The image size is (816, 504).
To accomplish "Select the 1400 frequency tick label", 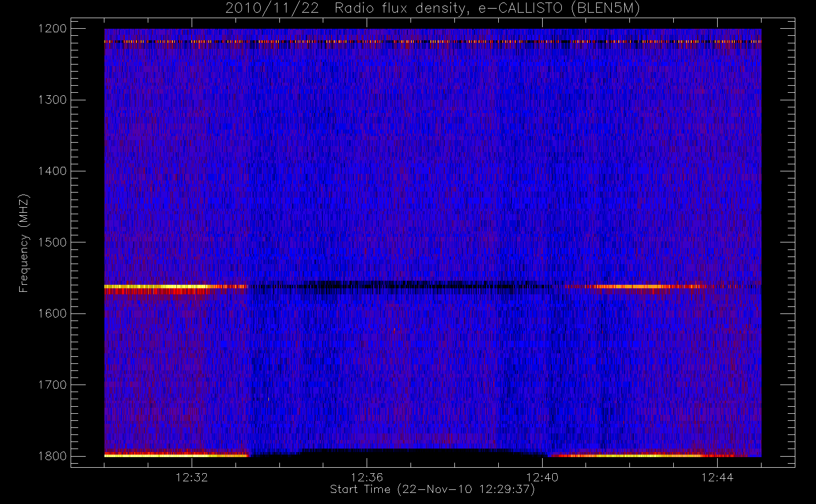I will click(52, 171).
